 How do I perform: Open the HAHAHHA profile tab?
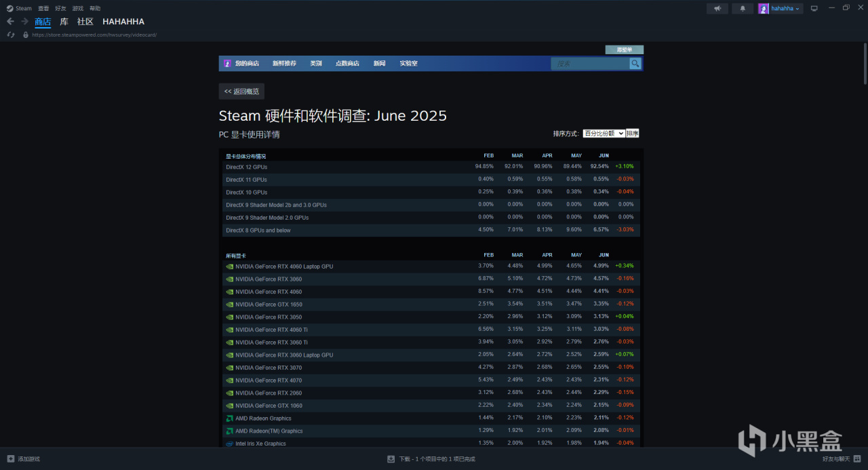click(123, 22)
